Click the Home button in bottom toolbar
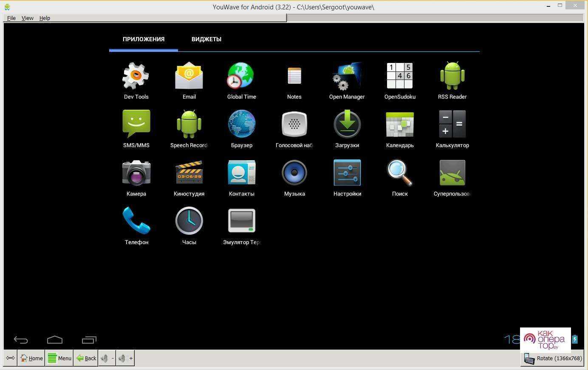588x370 pixels. point(31,358)
